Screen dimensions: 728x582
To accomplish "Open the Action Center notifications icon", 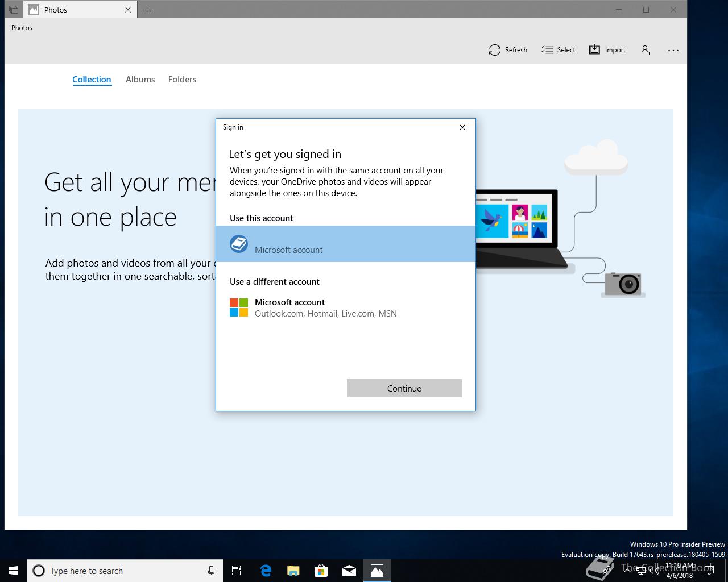I will [x=709, y=571].
